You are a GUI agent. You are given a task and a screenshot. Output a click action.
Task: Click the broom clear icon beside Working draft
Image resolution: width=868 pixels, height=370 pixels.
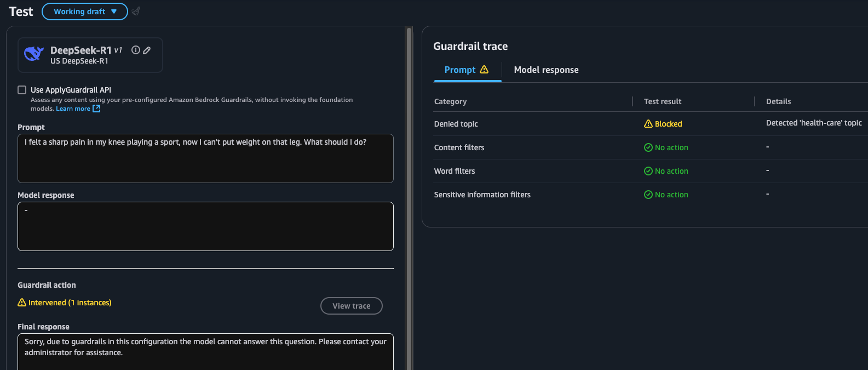(x=136, y=11)
